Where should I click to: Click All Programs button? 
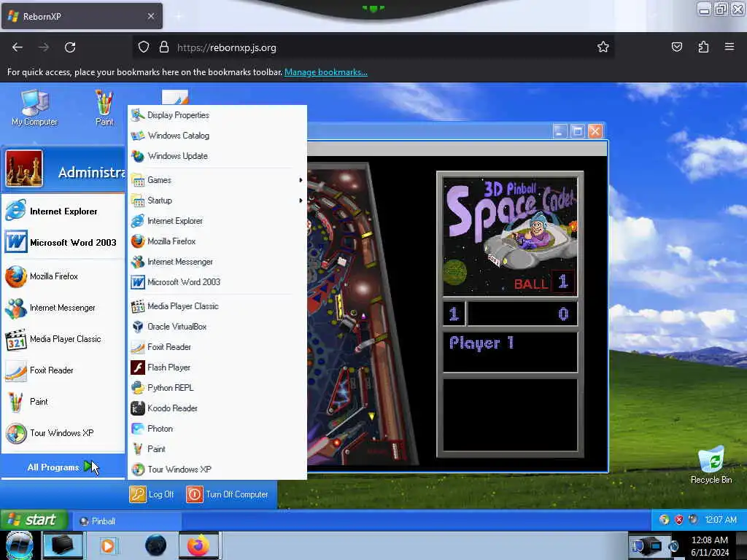click(63, 467)
